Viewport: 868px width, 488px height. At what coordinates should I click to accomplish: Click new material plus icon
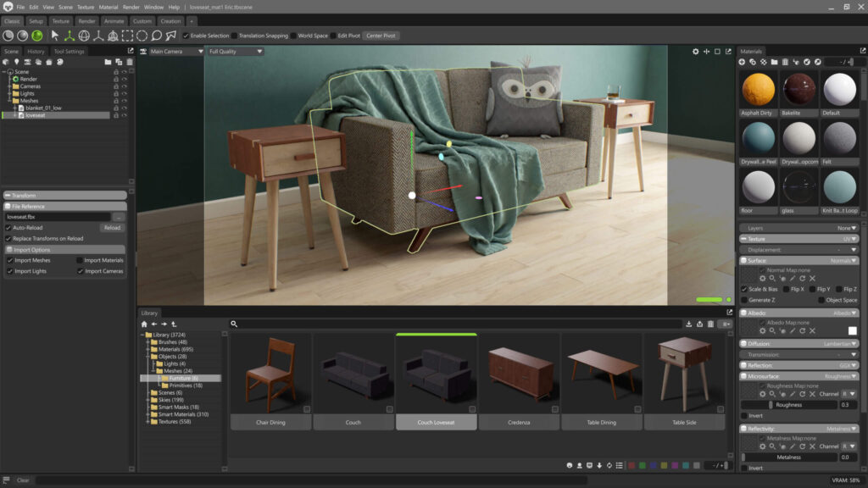pyautogui.click(x=743, y=62)
